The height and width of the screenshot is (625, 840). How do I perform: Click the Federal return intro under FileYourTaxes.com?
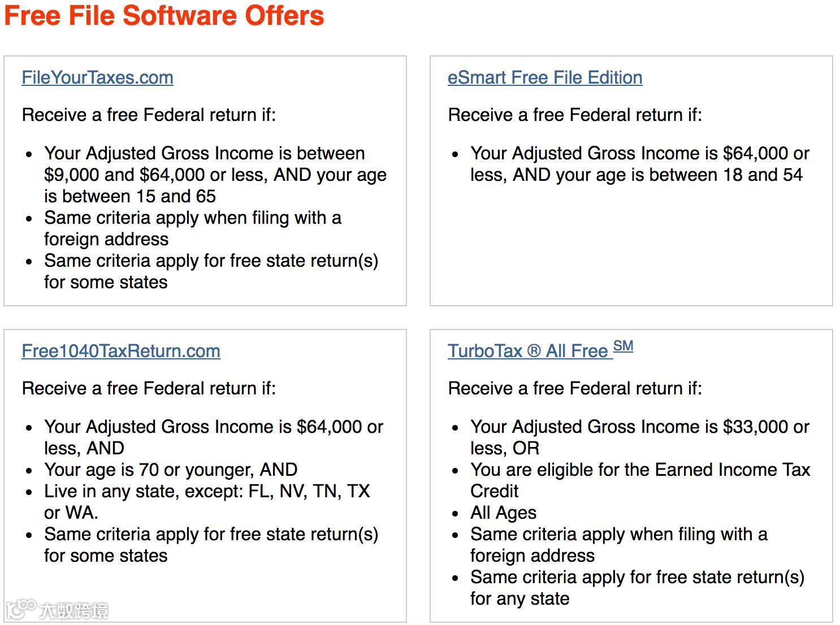point(149,115)
